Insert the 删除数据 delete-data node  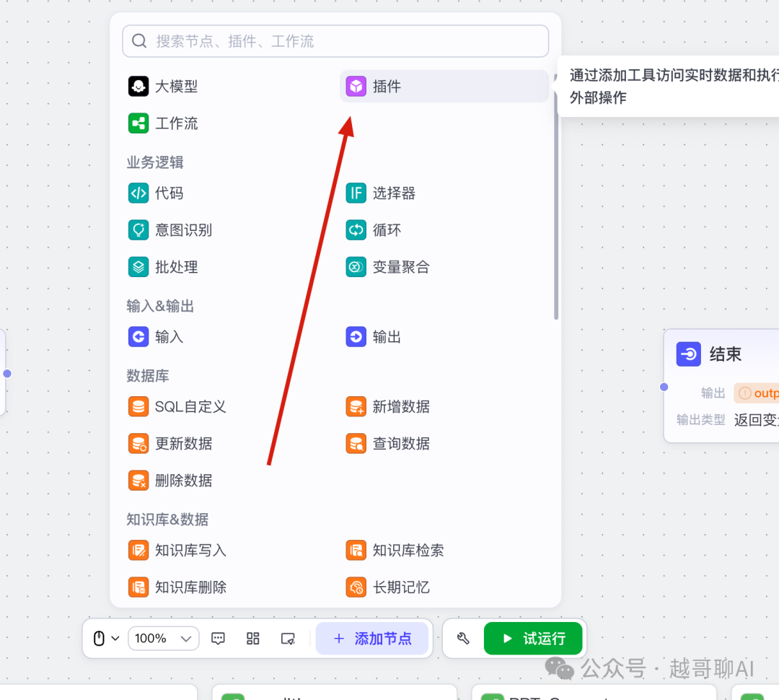click(x=170, y=480)
